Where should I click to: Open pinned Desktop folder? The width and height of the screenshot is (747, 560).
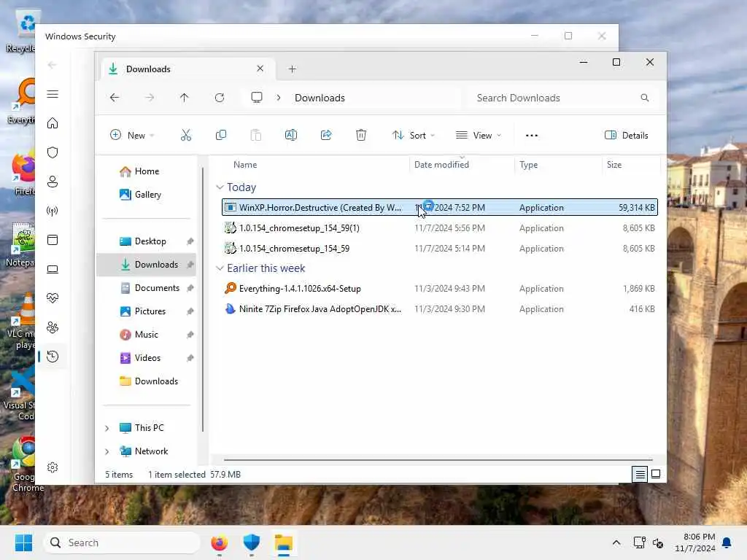point(150,241)
